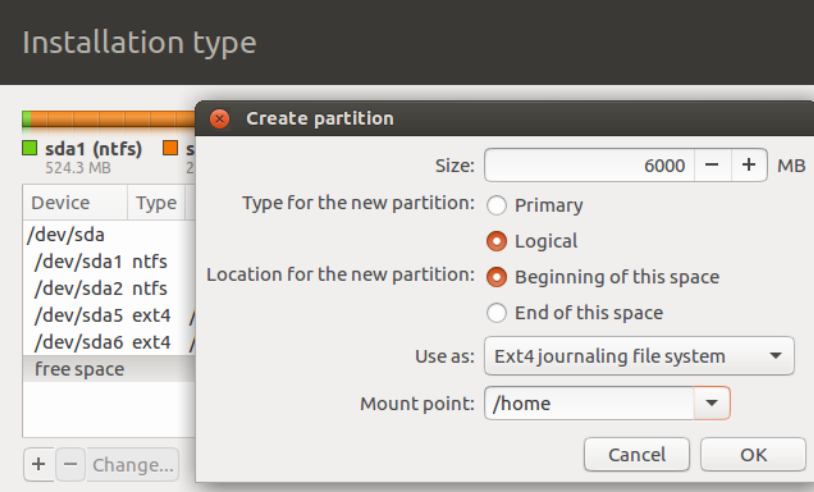This screenshot has height=492, width=814.
Task: Confirm partition creation with OK
Action: [x=753, y=455]
